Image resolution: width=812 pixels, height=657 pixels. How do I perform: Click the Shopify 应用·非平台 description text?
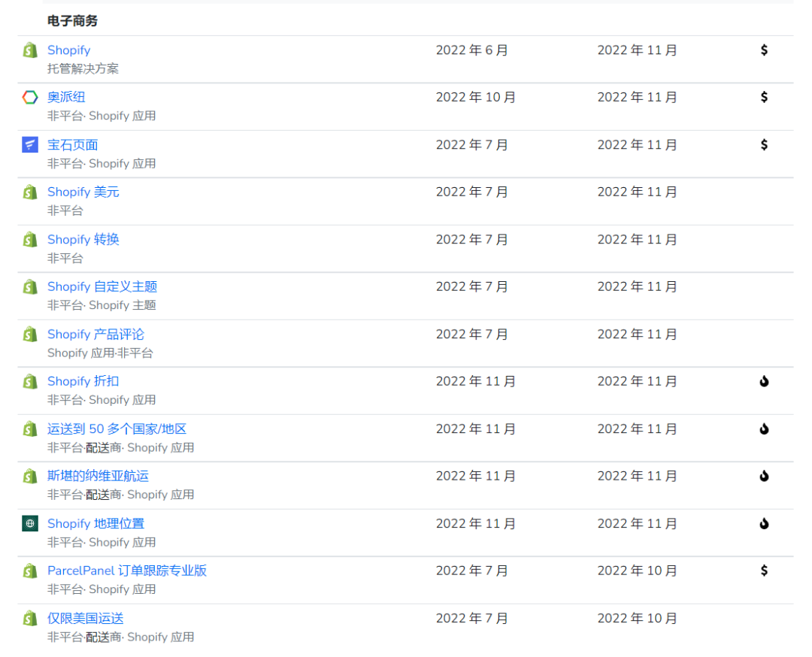100,353
